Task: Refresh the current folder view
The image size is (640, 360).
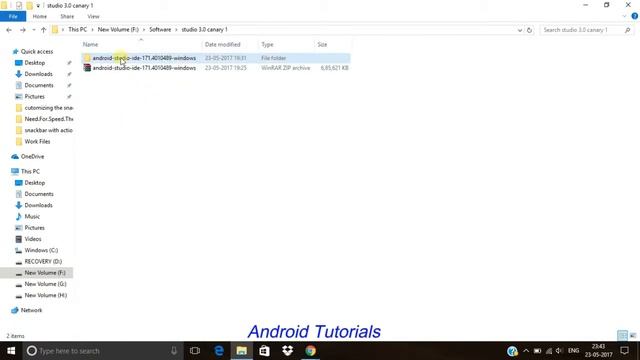Action: (529, 30)
